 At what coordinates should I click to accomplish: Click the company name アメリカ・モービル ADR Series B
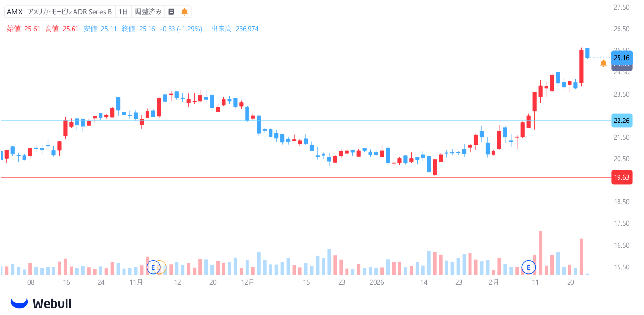pyautogui.click(x=70, y=12)
